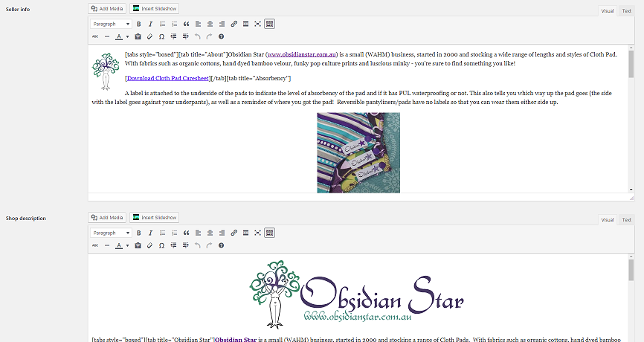
Task: Apply italic in Seller info editor
Action: 151,24
